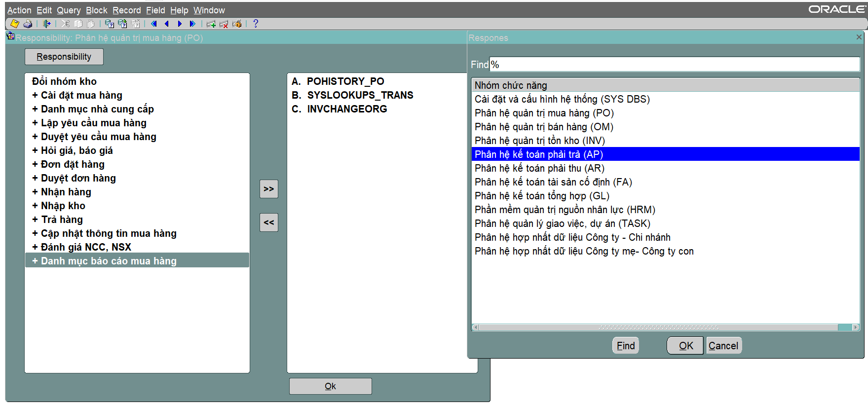Image resolution: width=868 pixels, height=404 pixels.
Task: Click the Cancel Query icon
Action: (136, 24)
